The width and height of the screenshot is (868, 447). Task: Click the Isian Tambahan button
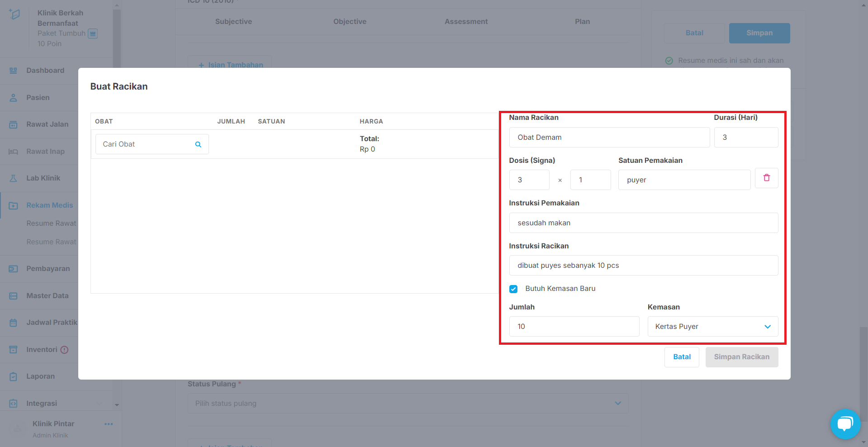tap(230, 63)
